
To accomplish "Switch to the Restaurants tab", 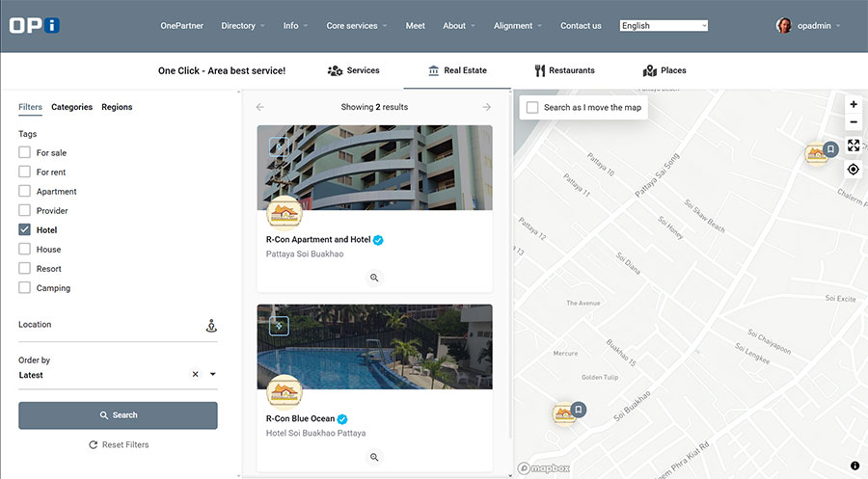I will [x=564, y=70].
